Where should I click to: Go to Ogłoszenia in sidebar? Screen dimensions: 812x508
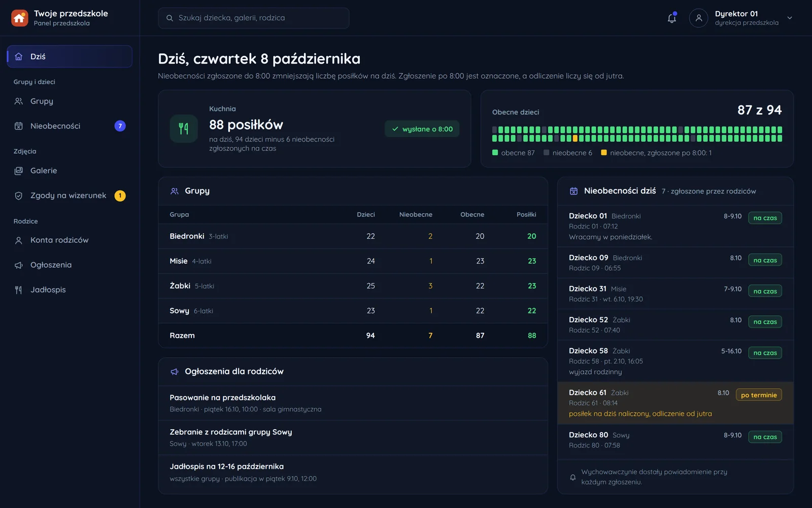click(70, 265)
